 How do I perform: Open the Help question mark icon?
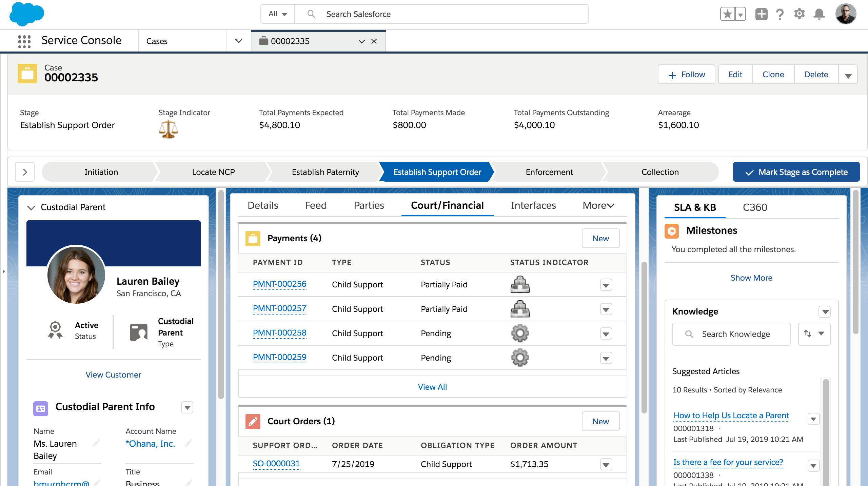(780, 14)
